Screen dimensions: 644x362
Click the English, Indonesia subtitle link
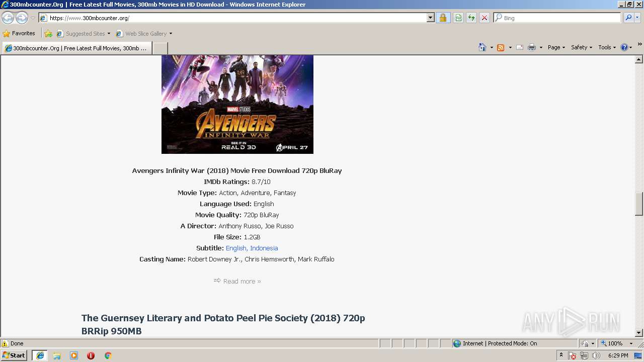[252, 248]
